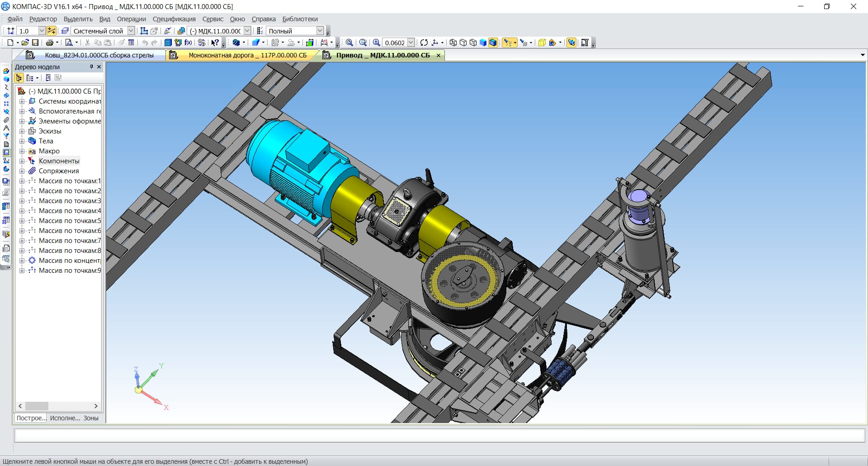This screenshot has height=466, width=868.
Task: Open the Variables f(x) tool
Action: coord(188,43)
